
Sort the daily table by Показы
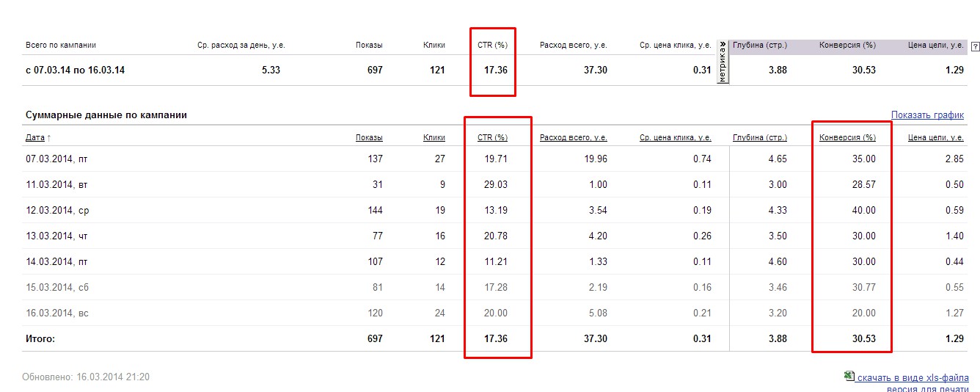click(369, 137)
